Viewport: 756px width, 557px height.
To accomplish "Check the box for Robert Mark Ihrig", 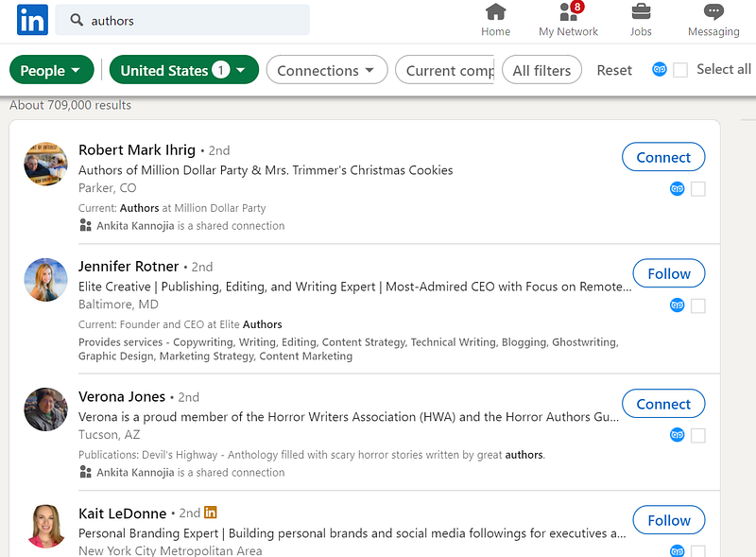I will coord(698,189).
